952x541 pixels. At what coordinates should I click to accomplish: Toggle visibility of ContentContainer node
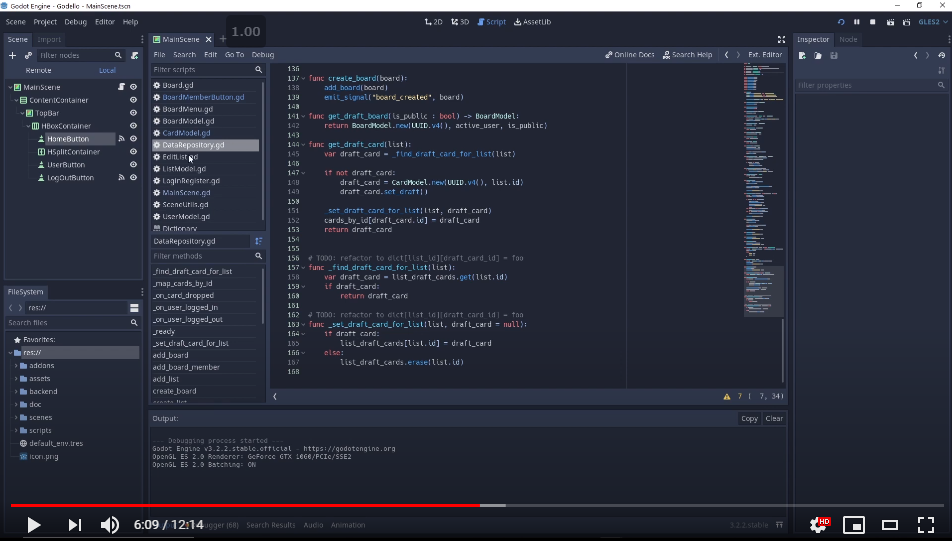tap(134, 100)
